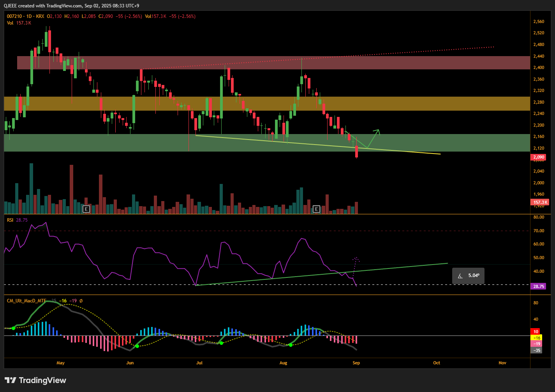Click the 40.00 RSI axis label
This screenshot has height=392, width=555.
tap(539, 272)
